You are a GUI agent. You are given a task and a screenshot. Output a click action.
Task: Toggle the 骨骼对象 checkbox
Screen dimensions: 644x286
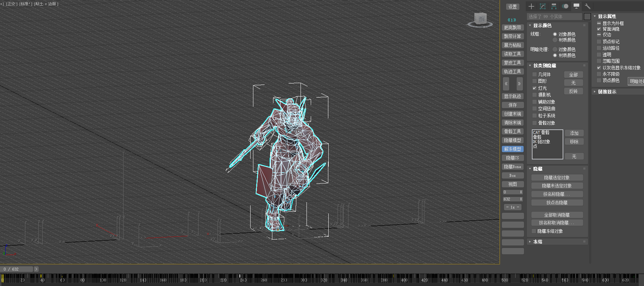point(535,123)
